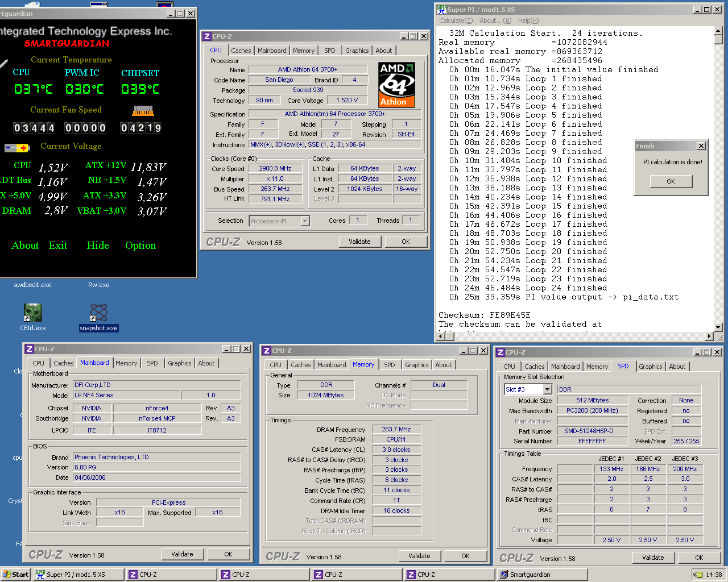This screenshot has width=728, height=582.
Task: Switch to Caches tab in the CPU-Z CPU window
Action: click(x=241, y=51)
